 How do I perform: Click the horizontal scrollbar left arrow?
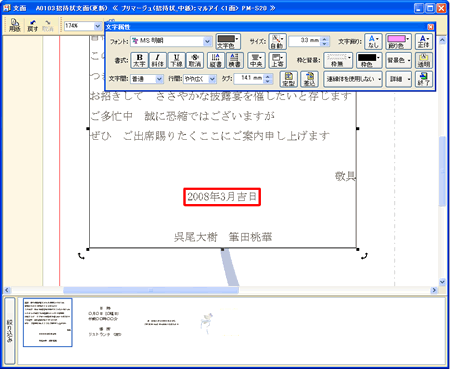pos(7,290)
